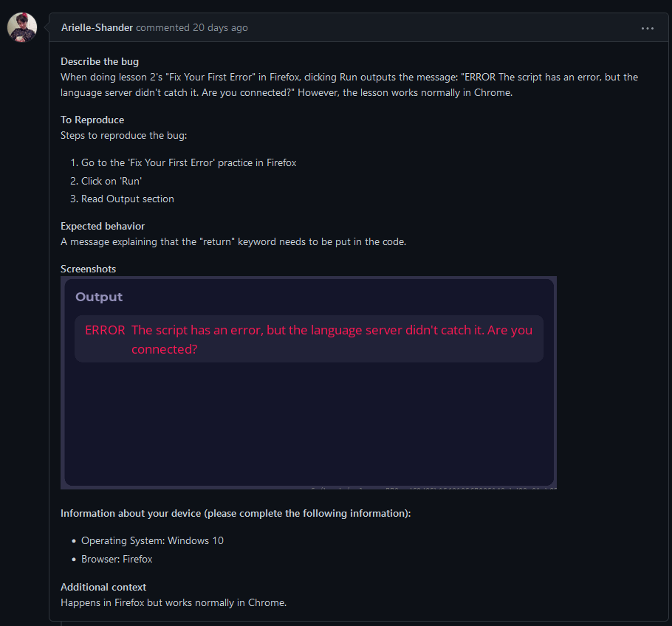Click the "Happens in Firefox" context sentence
672x626 pixels.
174,602
